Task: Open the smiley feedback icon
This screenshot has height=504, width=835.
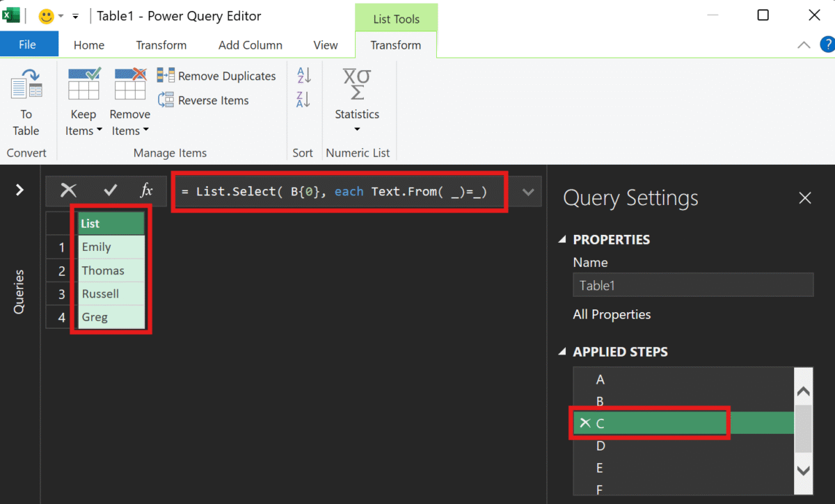Action: tap(47, 16)
